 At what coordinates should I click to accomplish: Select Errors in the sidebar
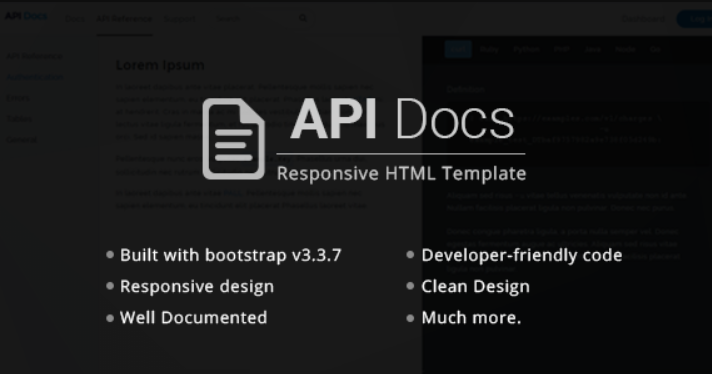(18, 98)
